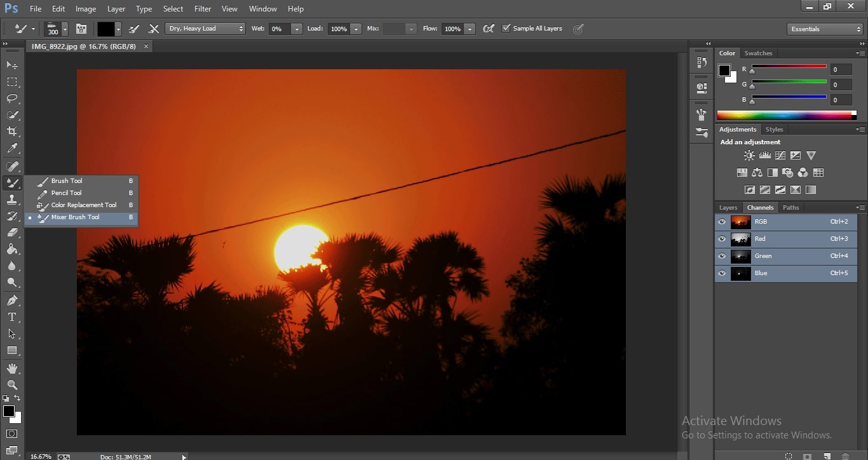Enable airbrush mode in options bar
Screen dimensions: 868x460
[488, 29]
